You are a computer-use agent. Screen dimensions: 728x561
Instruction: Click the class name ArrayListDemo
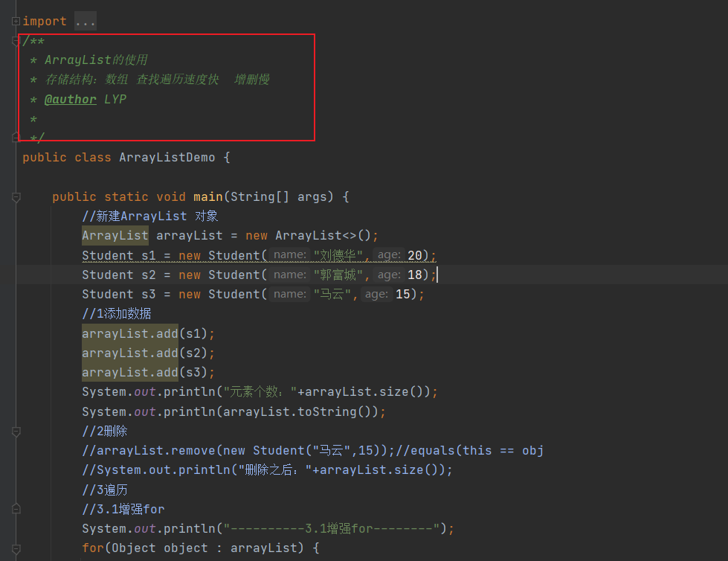click(167, 158)
